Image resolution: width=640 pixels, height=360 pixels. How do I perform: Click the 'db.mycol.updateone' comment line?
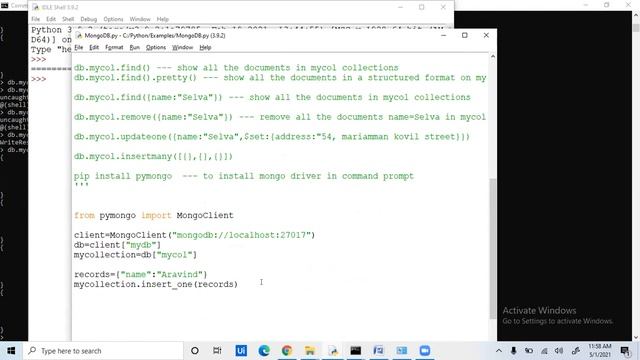click(x=272, y=137)
